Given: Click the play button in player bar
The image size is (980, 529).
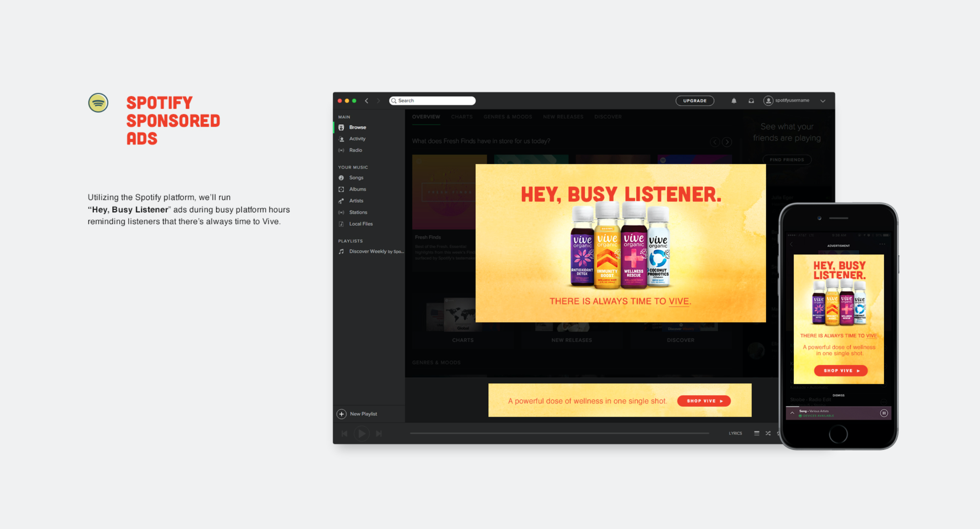Looking at the screenshot, I should [361, 433].
